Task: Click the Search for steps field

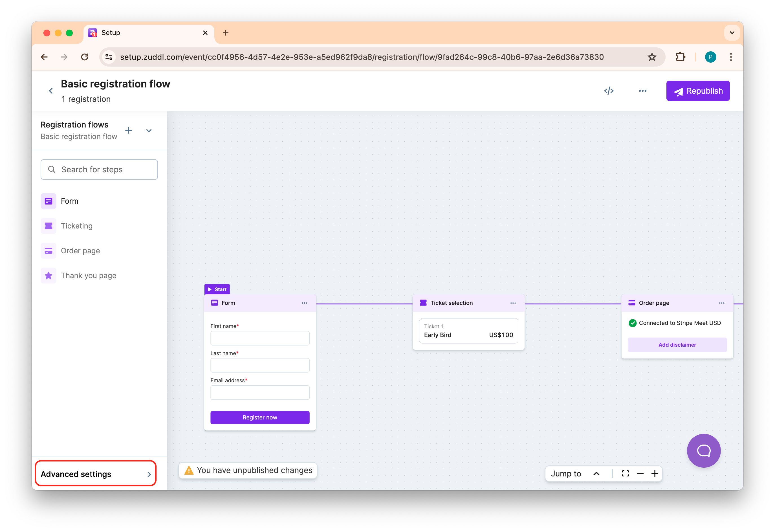Action: click(x=99, y=170)
